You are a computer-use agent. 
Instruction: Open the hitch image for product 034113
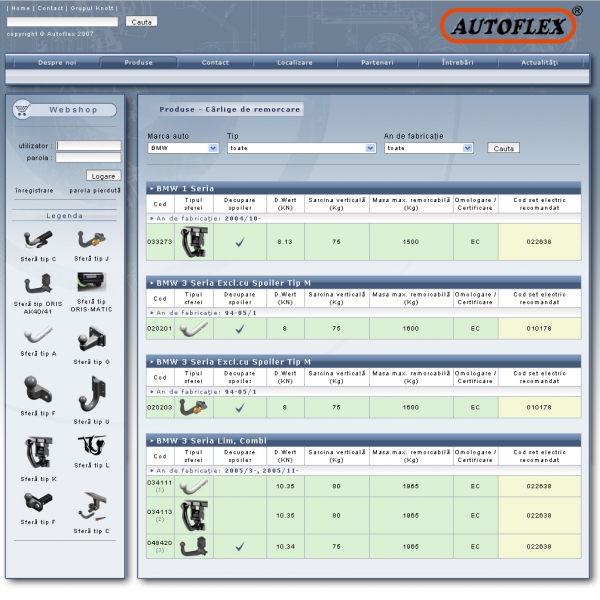coord(194,516)
